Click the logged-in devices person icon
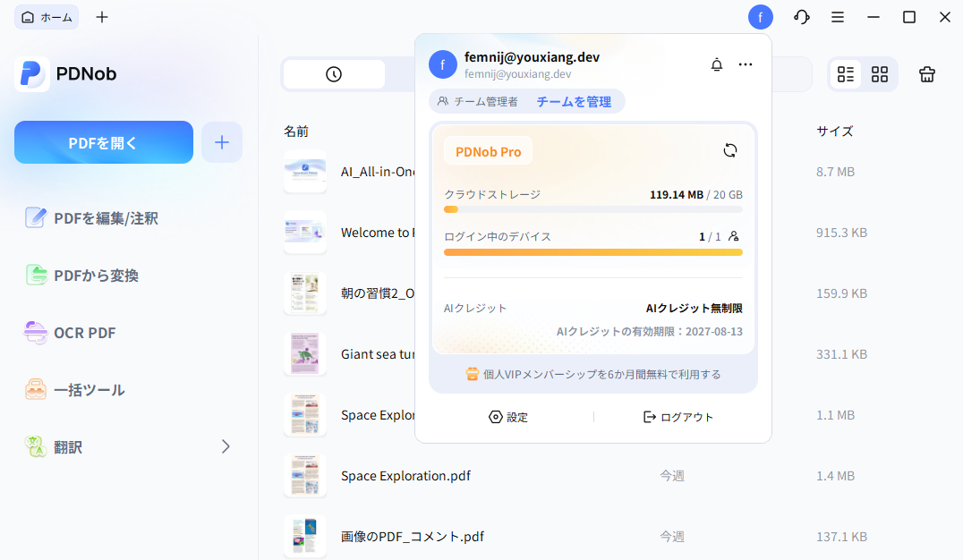 (x=733, y=236)
